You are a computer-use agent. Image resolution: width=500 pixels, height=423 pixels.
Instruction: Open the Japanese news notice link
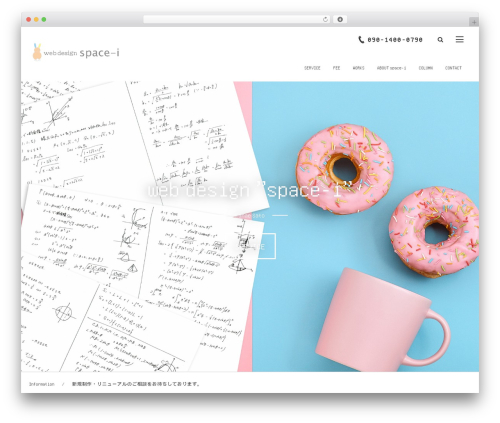(x=136, y=384)
